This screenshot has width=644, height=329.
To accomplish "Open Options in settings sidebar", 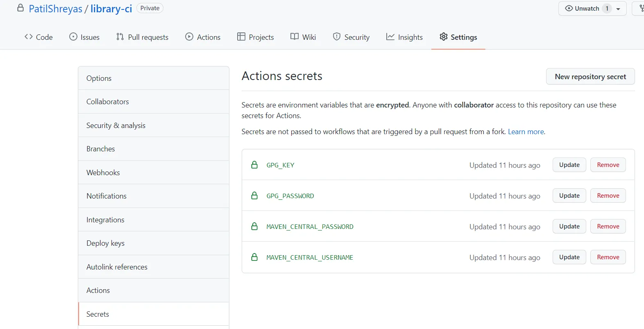I will coord(154,78).
